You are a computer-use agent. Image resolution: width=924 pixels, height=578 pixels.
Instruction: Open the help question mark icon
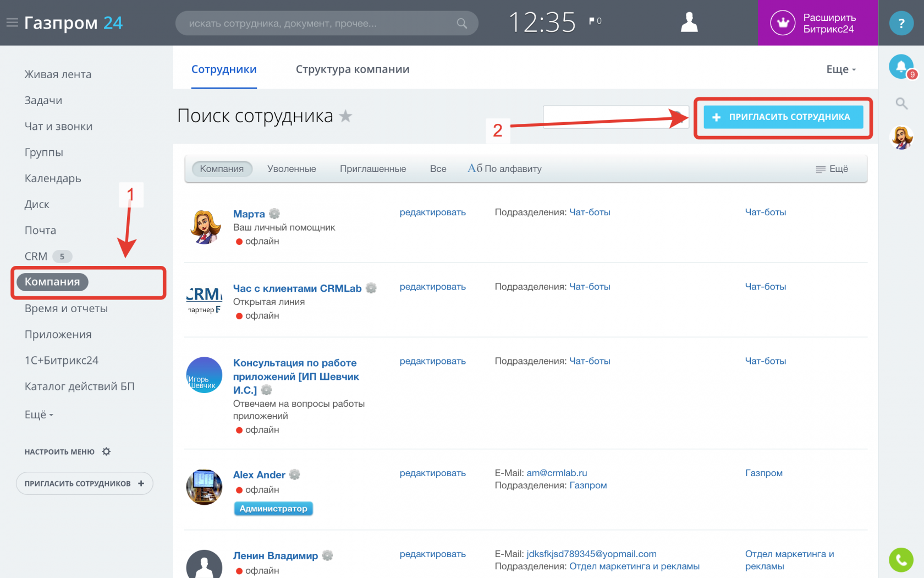coord(901,23)
